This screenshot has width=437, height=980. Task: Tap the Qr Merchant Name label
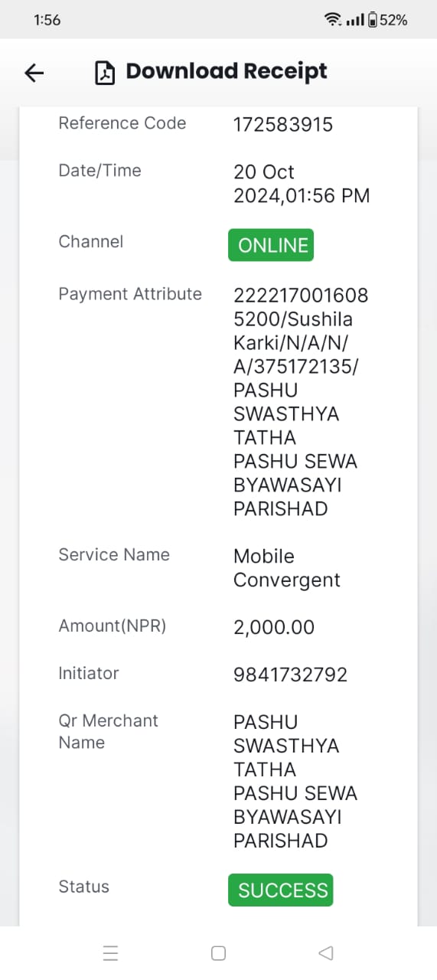click(x=108, y=731)
